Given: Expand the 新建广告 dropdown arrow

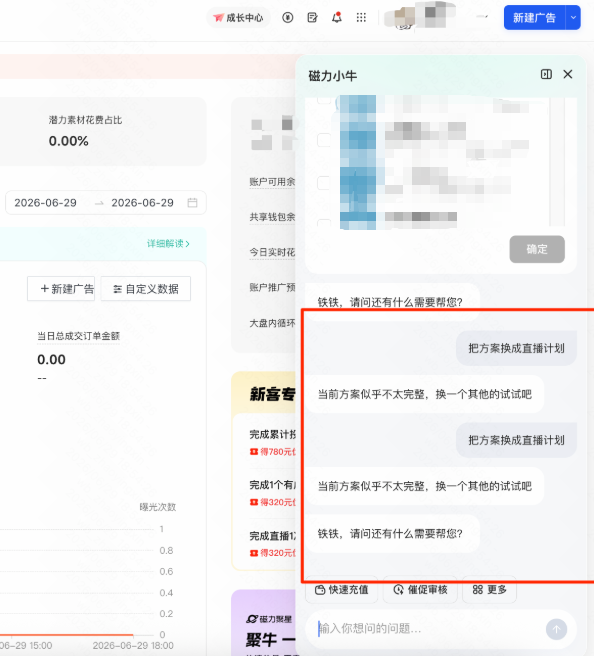Looking at the screenshot, I should [573, 18].
